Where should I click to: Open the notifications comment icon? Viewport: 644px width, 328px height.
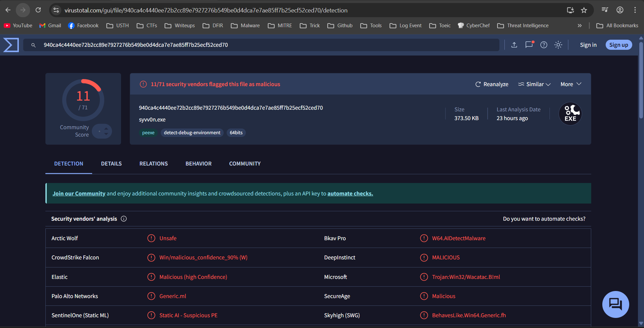tap(529, 45)
